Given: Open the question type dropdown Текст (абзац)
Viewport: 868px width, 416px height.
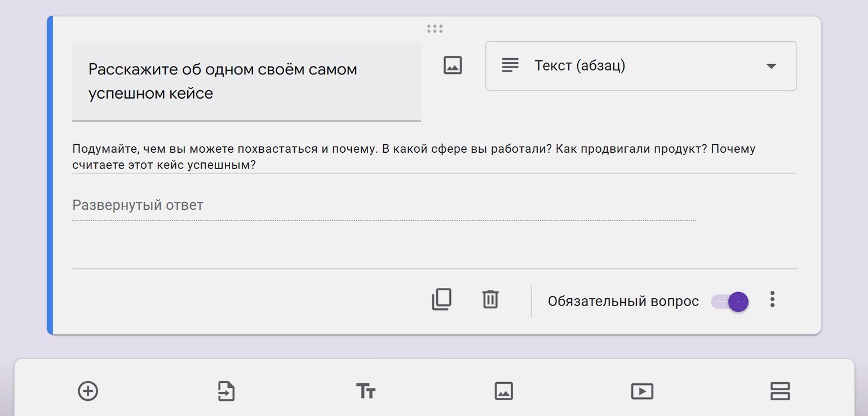Looking at the screenshot, I should point(641,66).
